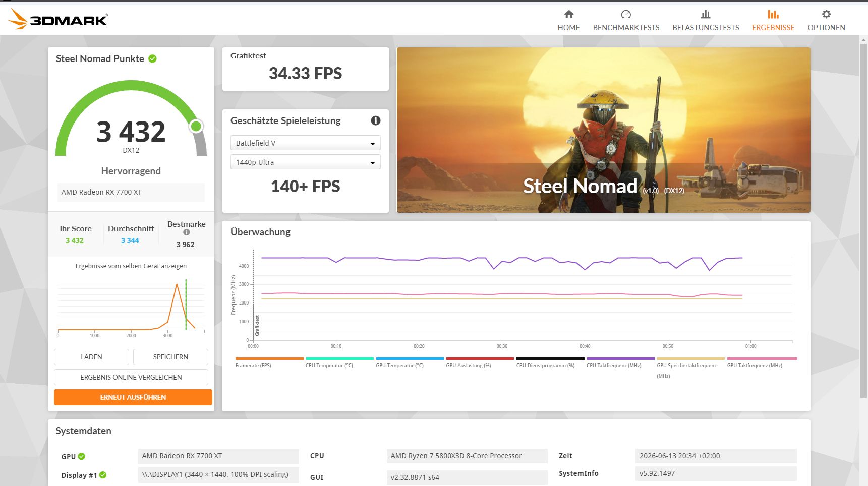Click info icon beside Geschätzte Spieleleistung
This screenshot has width=868, height=486.
375,120
